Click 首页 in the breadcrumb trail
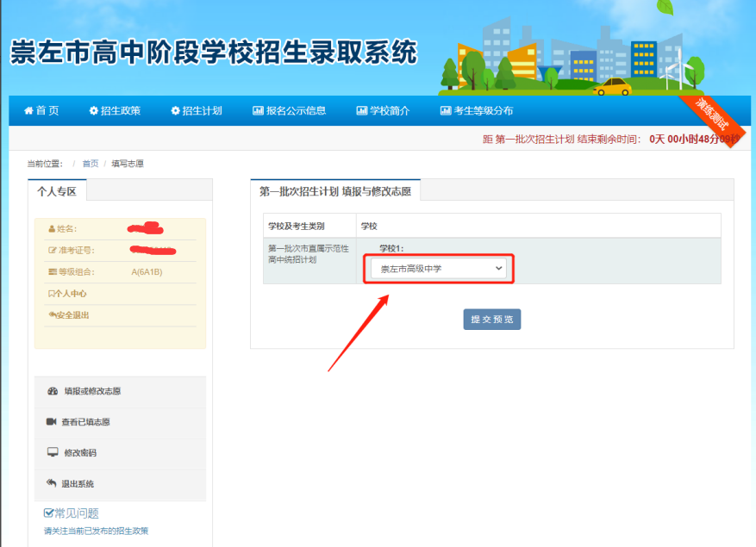The image size is (756, 547). pyautogui.click(x=91, y=164)
